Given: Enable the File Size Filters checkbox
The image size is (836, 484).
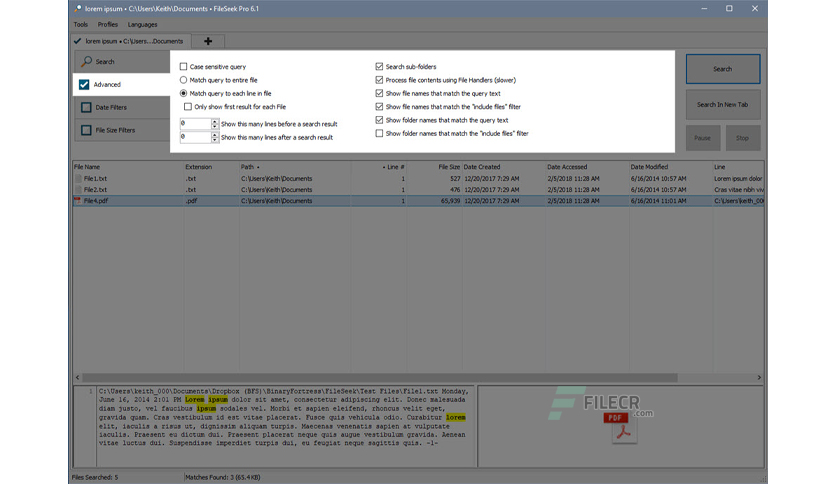Looking at the screenshot, I should 86,130.
